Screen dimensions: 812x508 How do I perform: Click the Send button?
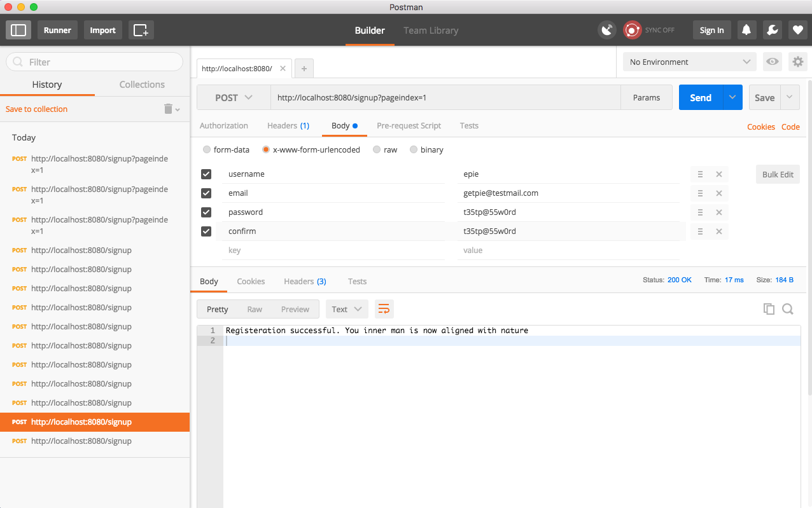click(700, 97)
